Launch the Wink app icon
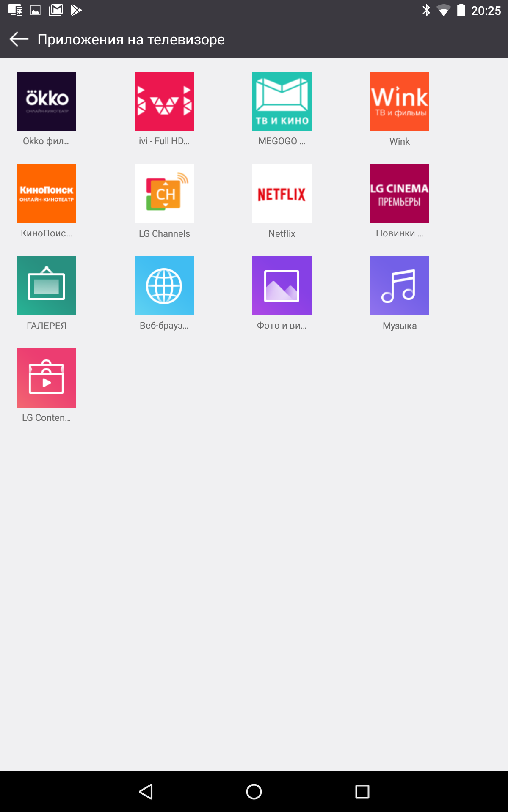The image size is (508, 812). tap(400, 101)
